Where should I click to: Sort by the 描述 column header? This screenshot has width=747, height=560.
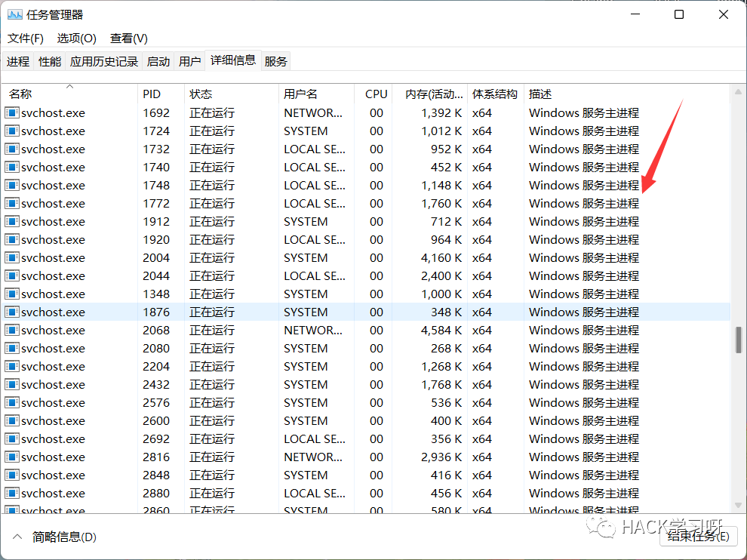click(x=626, y=94)
